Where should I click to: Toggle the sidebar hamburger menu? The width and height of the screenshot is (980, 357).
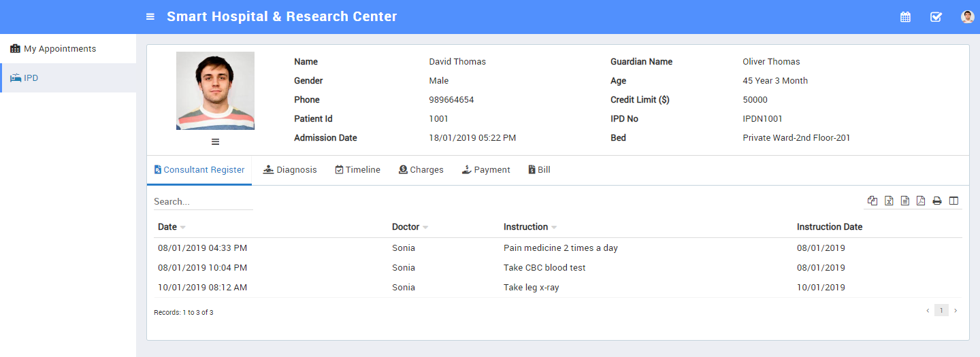coord(150,17)
